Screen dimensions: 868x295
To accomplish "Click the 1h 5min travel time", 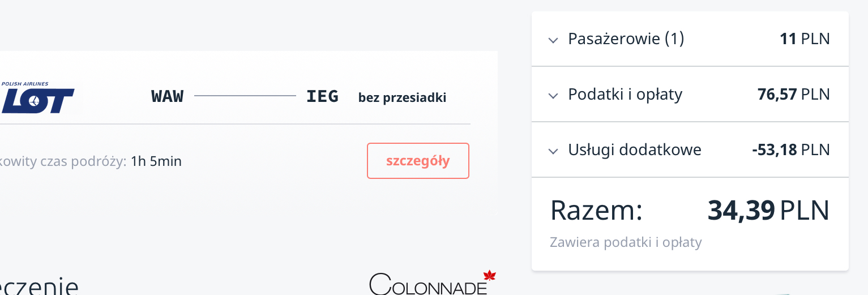I will 156,161.
